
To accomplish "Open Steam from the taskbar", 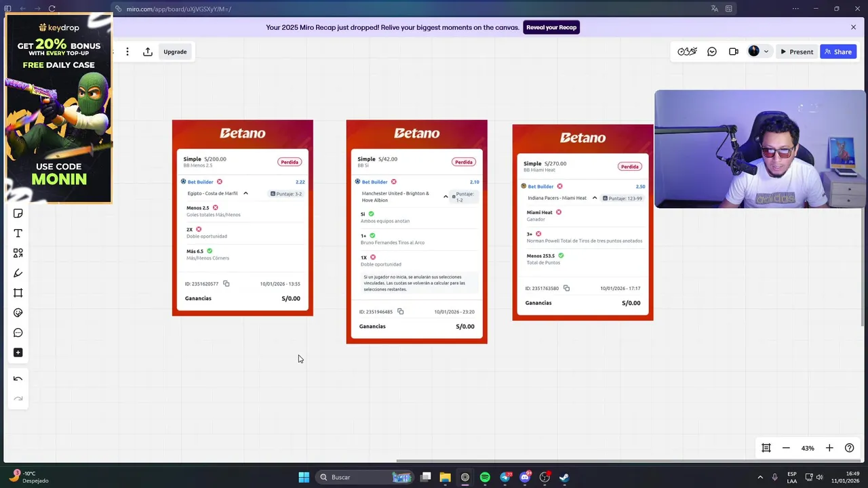I will (564, 477).
